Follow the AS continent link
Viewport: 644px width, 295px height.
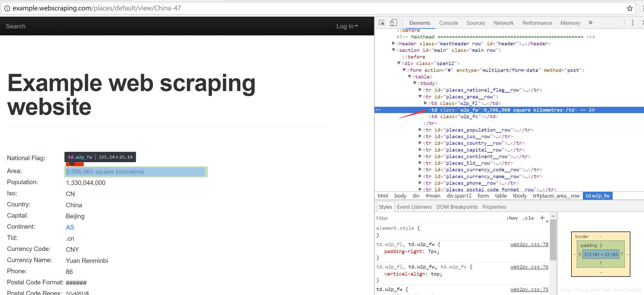click(x=70, y=227)
